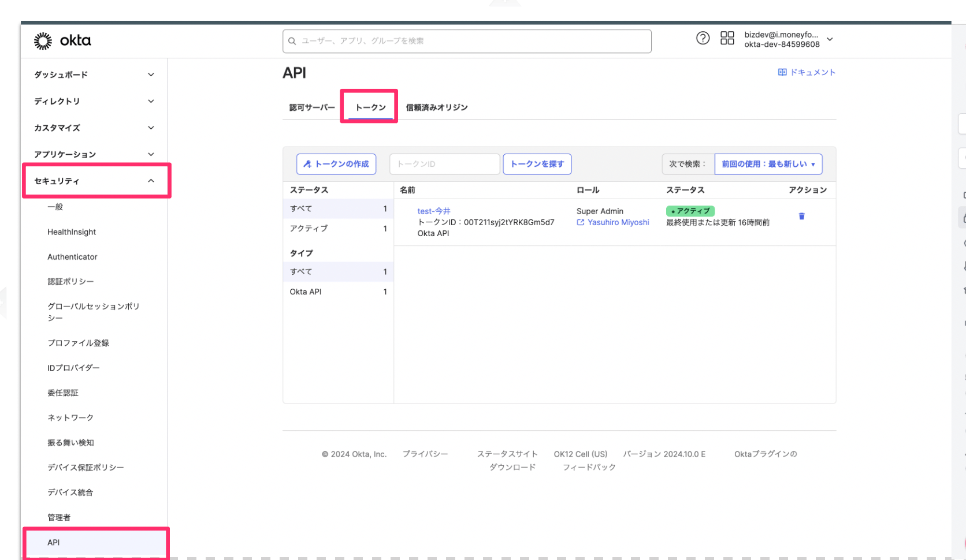Filter type by すべて
Image resolution: width=966 pixels, height=560 pixels.
click(338, 271)
